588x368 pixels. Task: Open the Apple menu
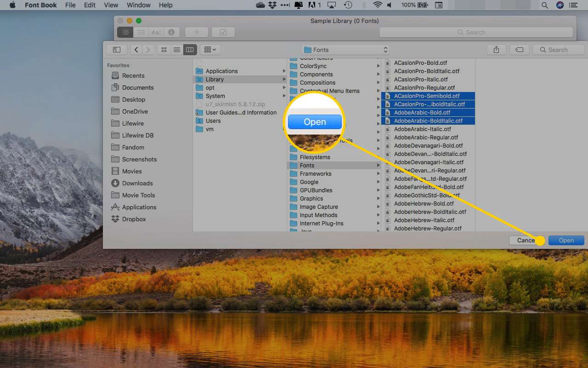click(12, 5)
